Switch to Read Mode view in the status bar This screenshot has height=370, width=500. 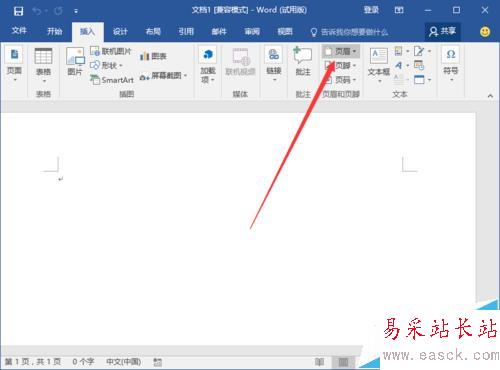coord(320,362)
